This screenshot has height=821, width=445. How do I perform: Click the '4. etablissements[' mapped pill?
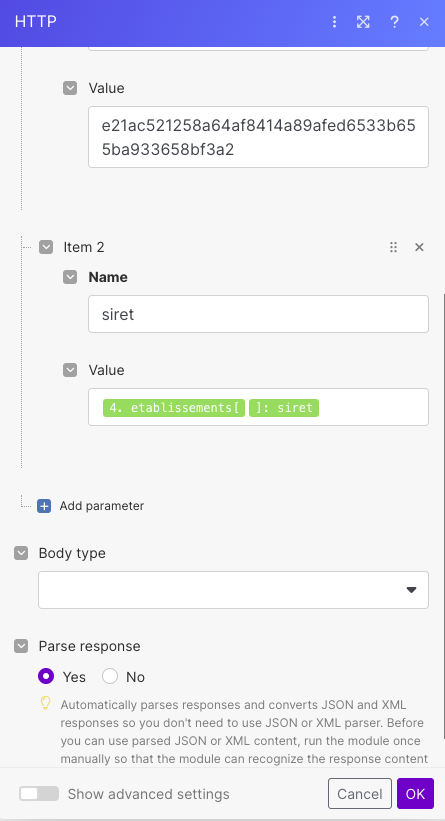pyautogui.click(x=174, y=407)
